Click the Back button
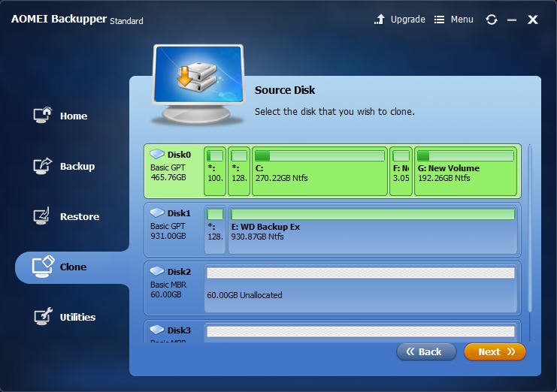 click(426, 352)
